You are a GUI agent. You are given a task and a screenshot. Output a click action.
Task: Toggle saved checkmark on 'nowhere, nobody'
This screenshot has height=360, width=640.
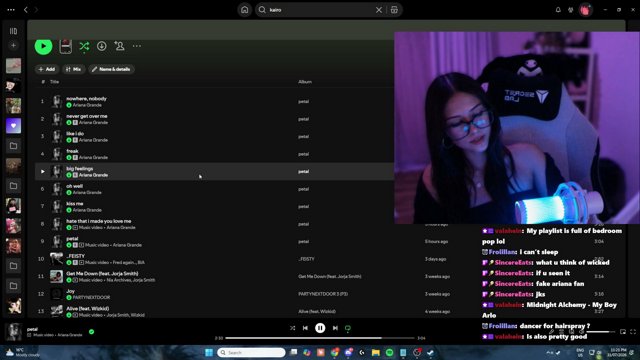[x=69, y=105]
